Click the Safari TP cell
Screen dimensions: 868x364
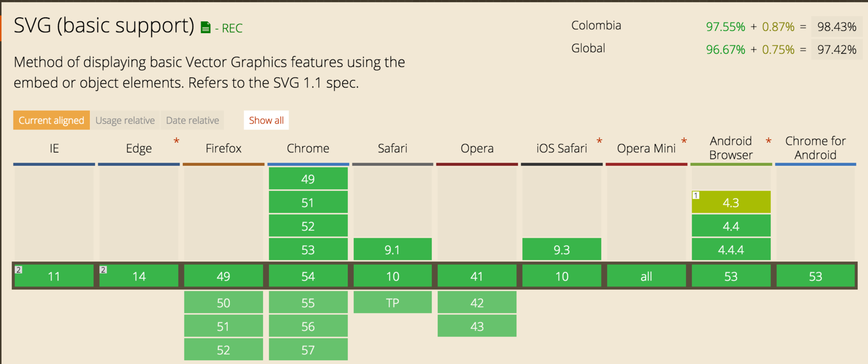coord(393,303)
